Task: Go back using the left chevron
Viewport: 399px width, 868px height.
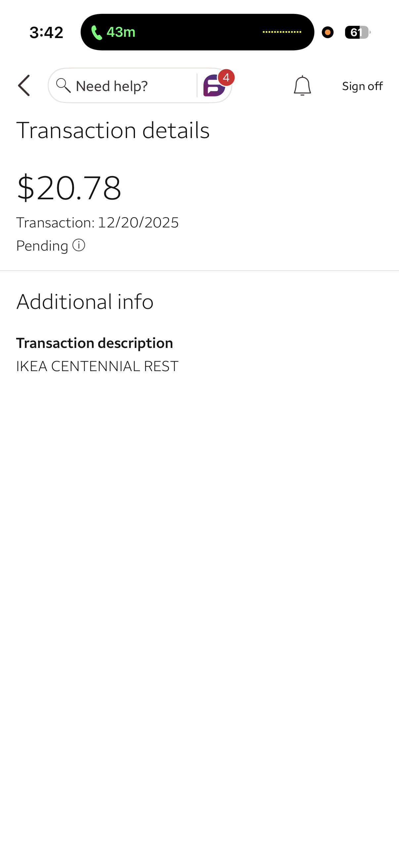Action: (24, 86)
